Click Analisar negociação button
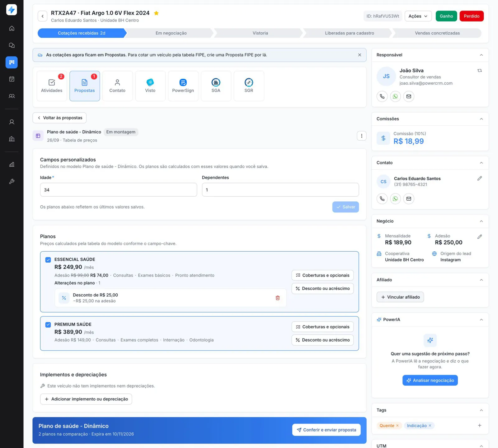This screenshot has height=448, width=498. pos(430,380)
